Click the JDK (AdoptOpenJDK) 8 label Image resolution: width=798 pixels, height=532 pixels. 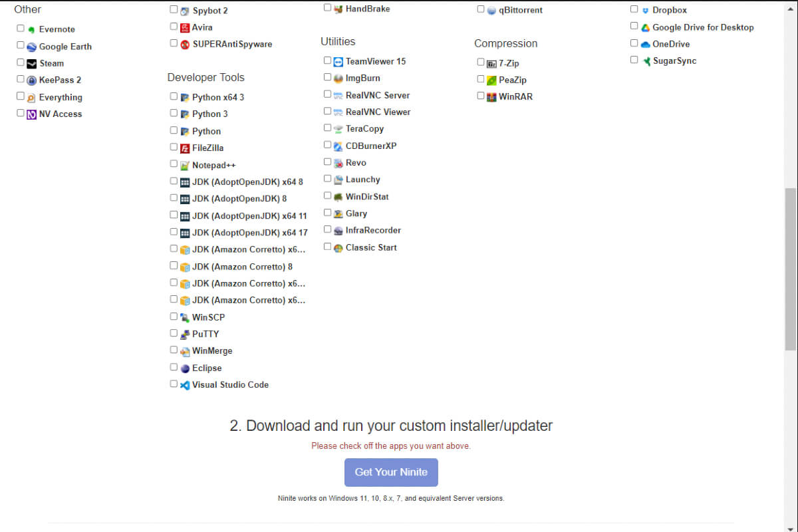[239, 199]
